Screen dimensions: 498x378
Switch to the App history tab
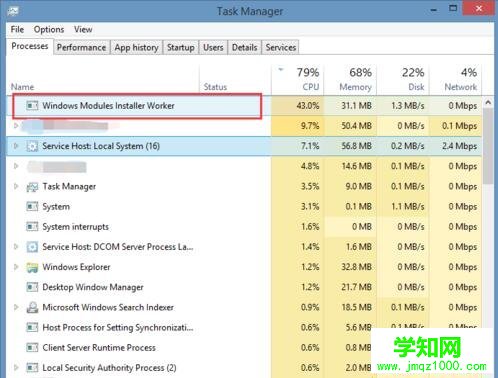click(x=136, y=47)
